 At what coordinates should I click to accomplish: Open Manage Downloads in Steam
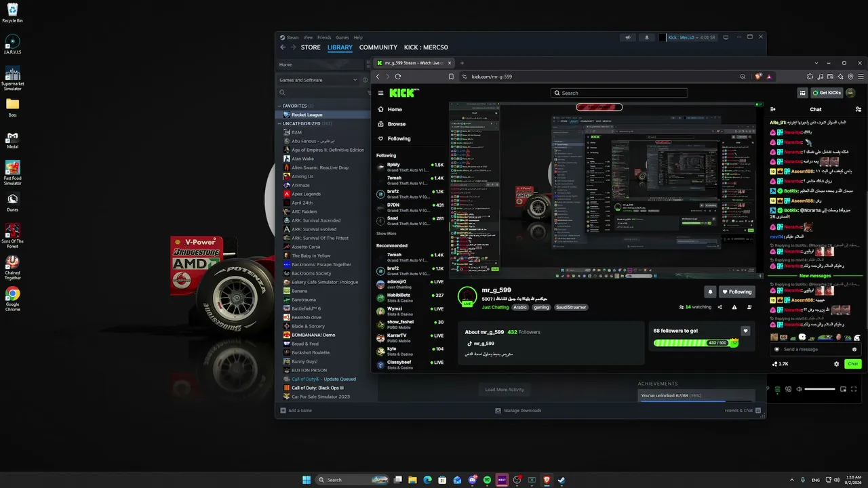518,411
